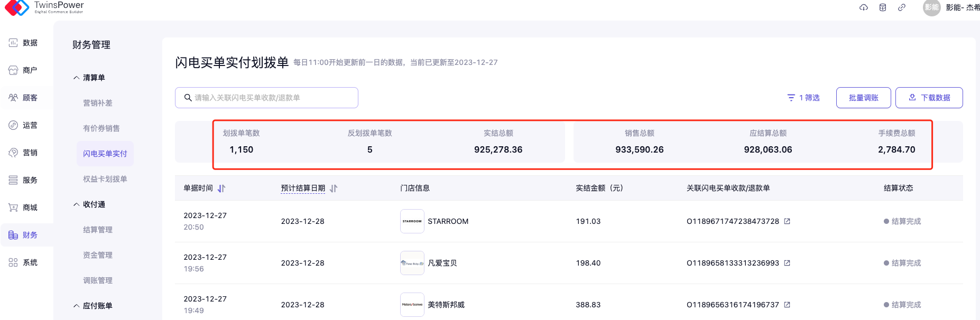This screenshot has width=980, height=320.
Task: Click the cloud download icon in header
Action: point(864,7)
